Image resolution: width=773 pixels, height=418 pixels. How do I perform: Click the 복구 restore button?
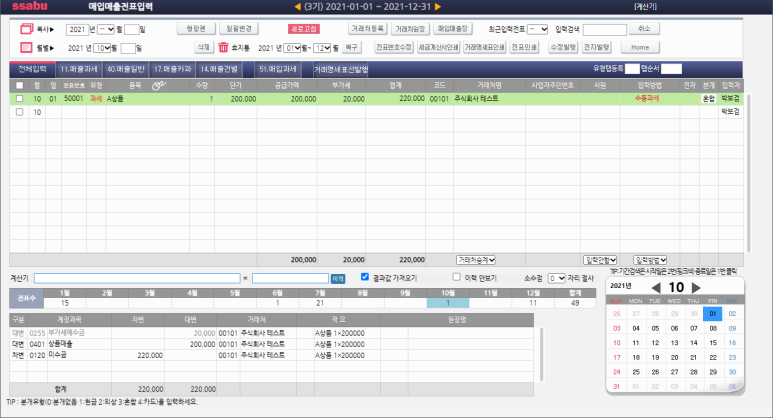click(x=351, y=47)
